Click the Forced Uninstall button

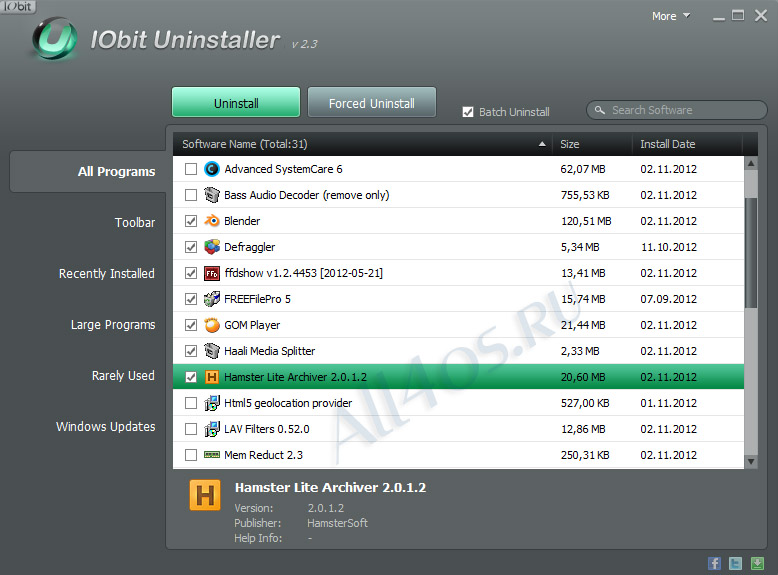(372, 103)
